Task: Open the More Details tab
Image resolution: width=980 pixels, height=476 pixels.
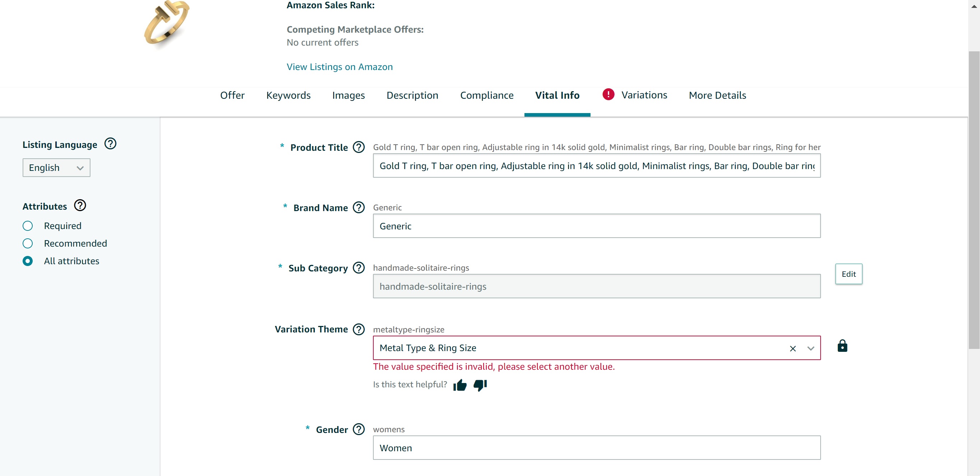Action: [x=718, y=95]
